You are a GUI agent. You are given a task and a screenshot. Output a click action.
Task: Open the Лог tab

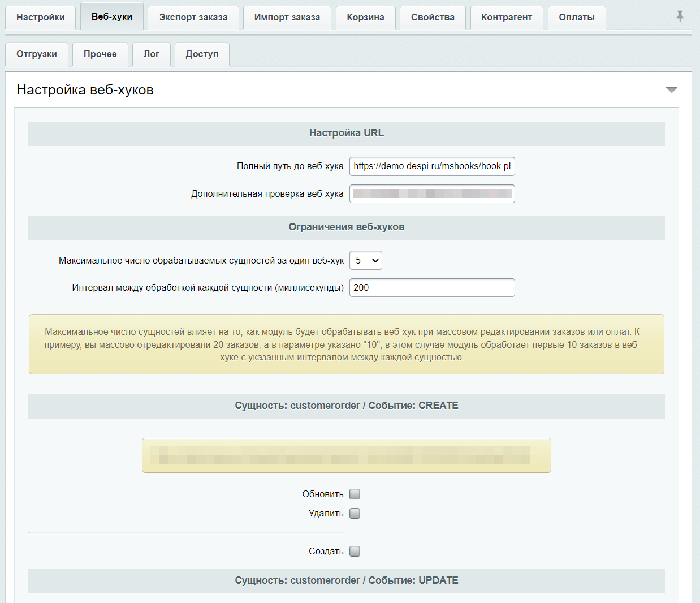[x=152, y=54]
